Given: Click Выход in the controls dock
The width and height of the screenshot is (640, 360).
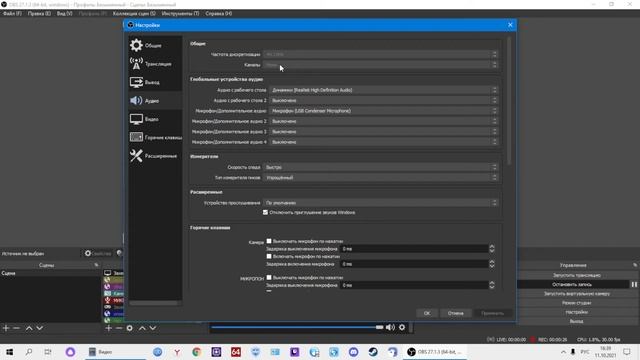Looking at the screenshot, I should coord(576,321).
